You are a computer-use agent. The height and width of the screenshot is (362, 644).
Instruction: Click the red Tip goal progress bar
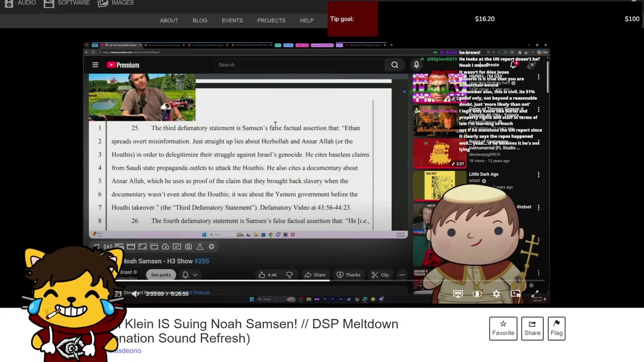(353, 19)
